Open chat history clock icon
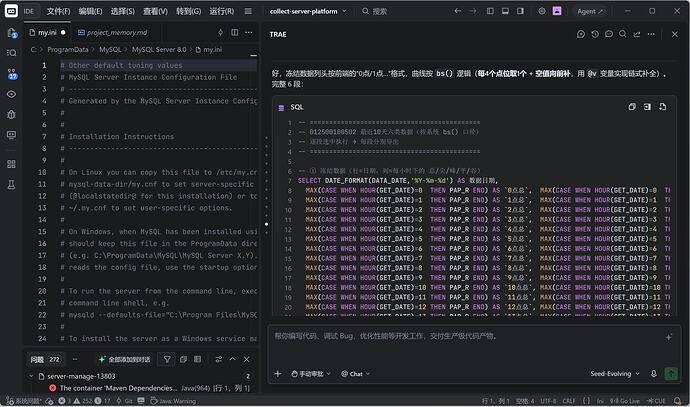This screenshot has width=690, height=407. 595,34
